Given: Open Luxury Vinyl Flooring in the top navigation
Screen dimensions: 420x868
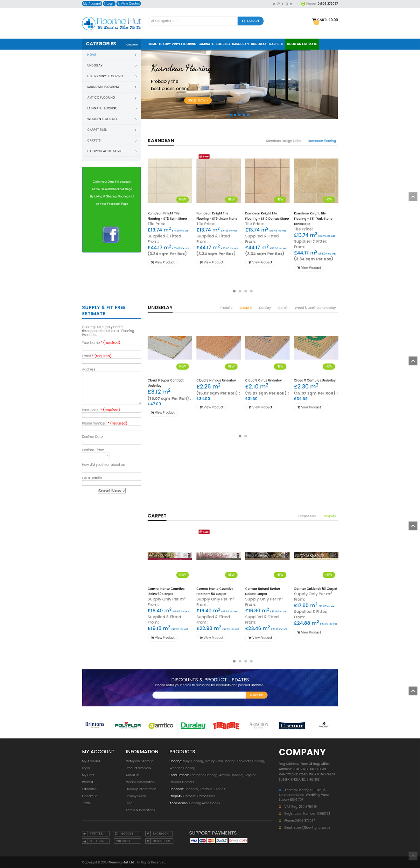Looking at the screenshot, I should click(177, 44).
